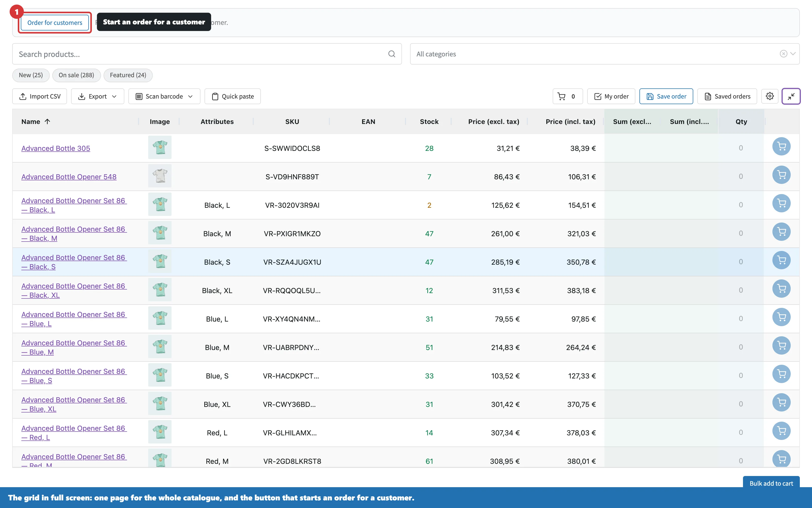
Task: Click the Attributes column header
Action: [217, 122]
